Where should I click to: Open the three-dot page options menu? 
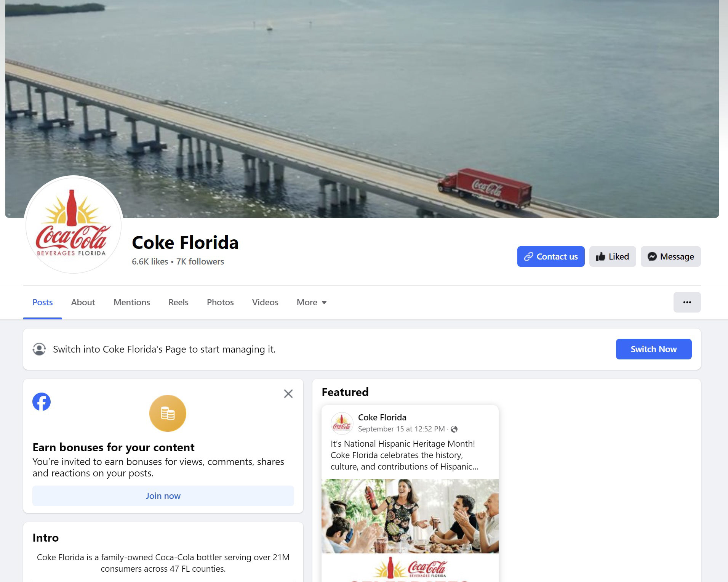click(687, 302)
